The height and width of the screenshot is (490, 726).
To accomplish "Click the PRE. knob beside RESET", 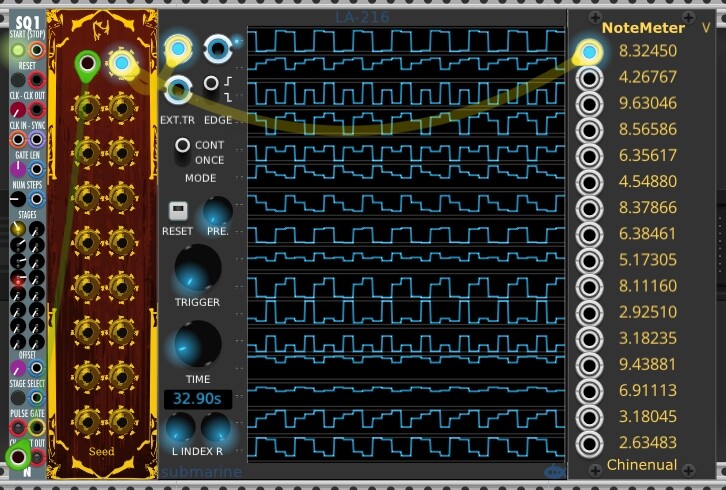I will pyautogui.click(x=217, y=211).
